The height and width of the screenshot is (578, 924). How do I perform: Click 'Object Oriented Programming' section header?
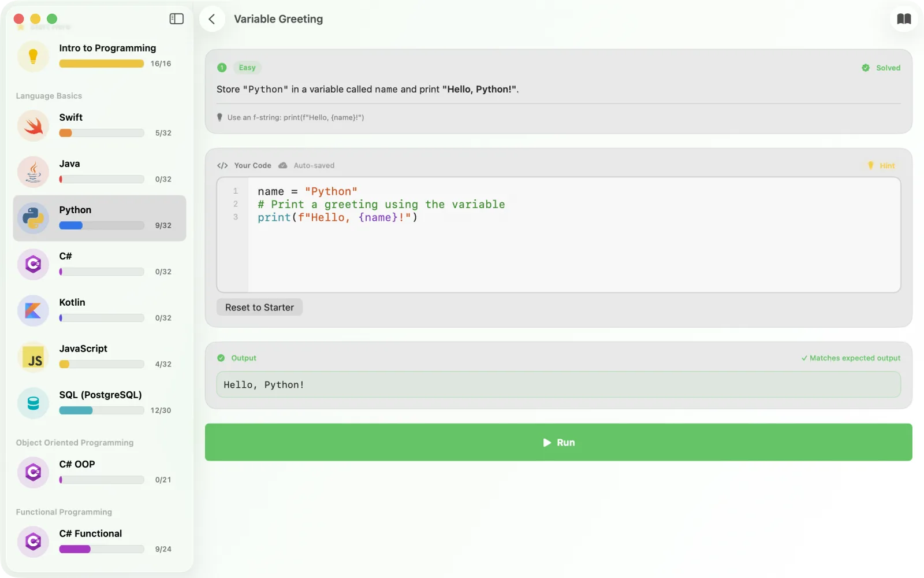tap(74, 443)
